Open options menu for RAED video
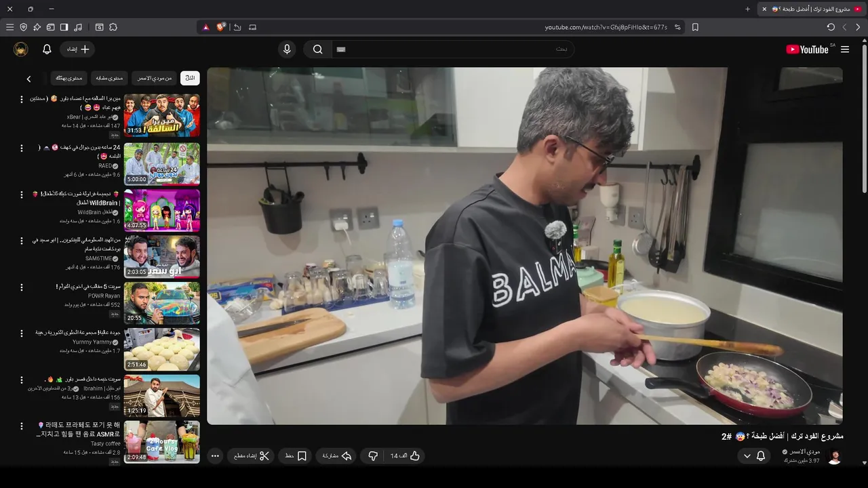The image size is (868, 488). coord(21,148)
